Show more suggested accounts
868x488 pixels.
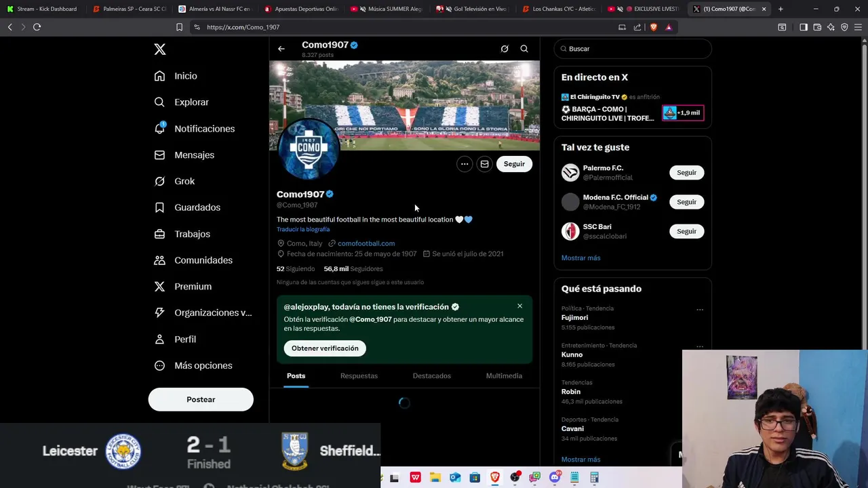point(580,258)
